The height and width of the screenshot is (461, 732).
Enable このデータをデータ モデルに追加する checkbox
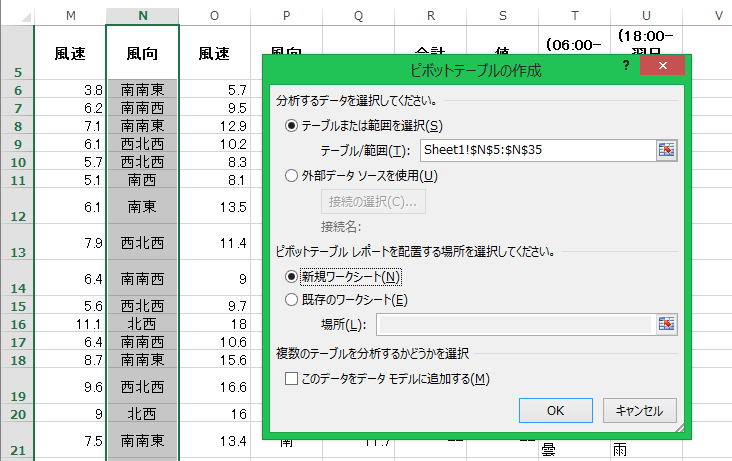coord(292,378)
